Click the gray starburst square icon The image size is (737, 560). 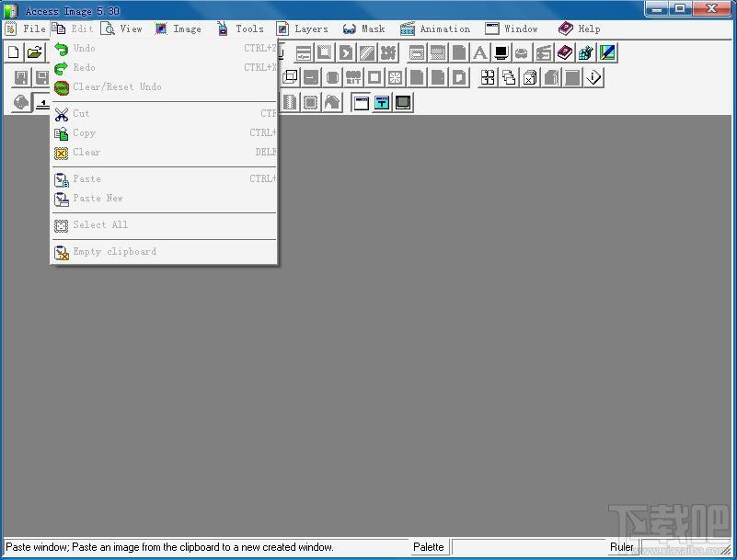(396, 77)
